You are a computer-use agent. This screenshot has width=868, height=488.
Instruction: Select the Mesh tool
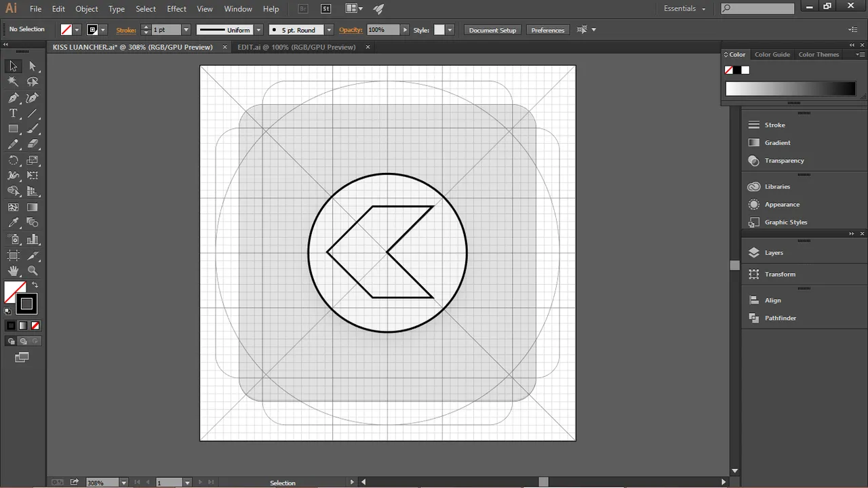pyautogui.click(x=13, y=207)
